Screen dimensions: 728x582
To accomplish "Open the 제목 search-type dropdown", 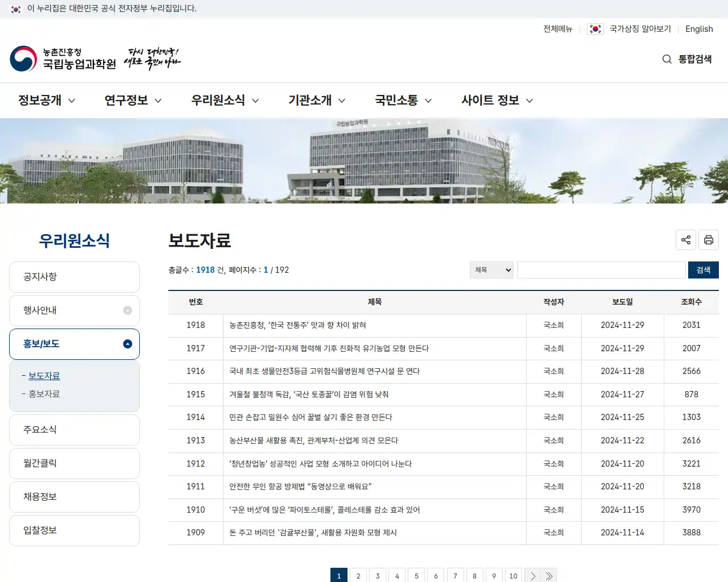I will click(491, 270).
